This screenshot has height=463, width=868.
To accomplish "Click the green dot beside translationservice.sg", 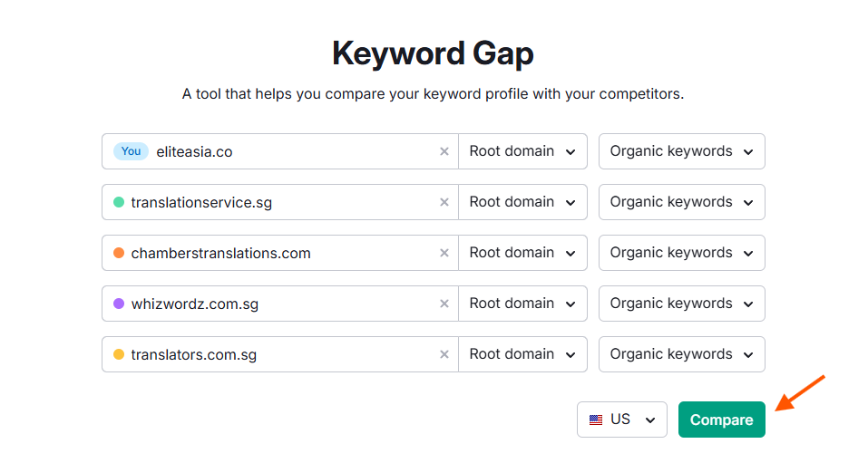I will [x=119, y=202].
